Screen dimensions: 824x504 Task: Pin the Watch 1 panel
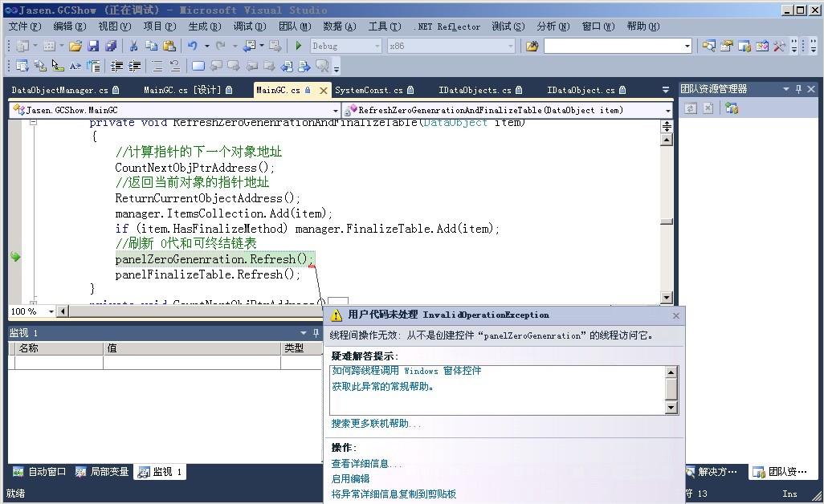(x=316, y=333)
